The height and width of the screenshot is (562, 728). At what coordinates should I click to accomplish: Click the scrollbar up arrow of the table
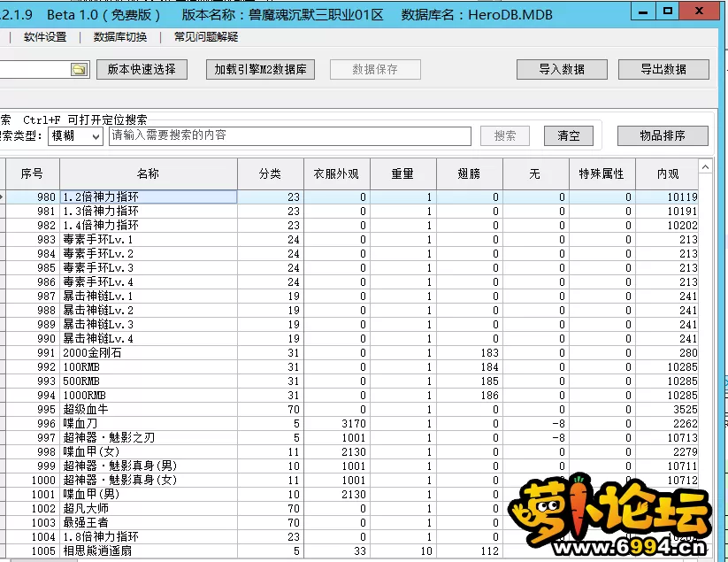(x=705, y=167)
